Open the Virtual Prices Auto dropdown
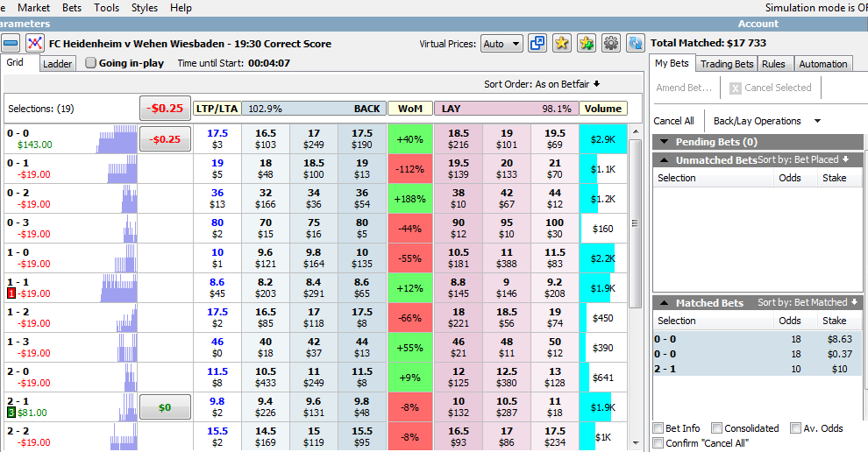The height and width of the screenshot is (452, 868). pyautogui.click(x=502, y=44)
